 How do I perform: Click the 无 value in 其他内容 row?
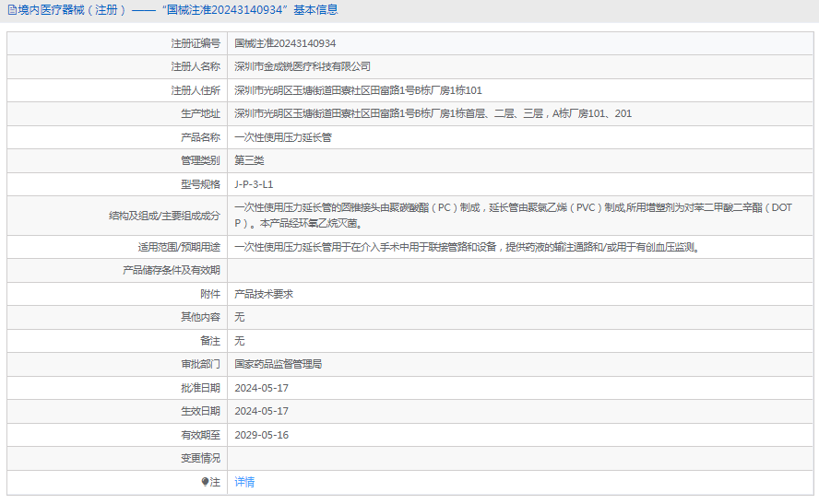coord(240,317)
